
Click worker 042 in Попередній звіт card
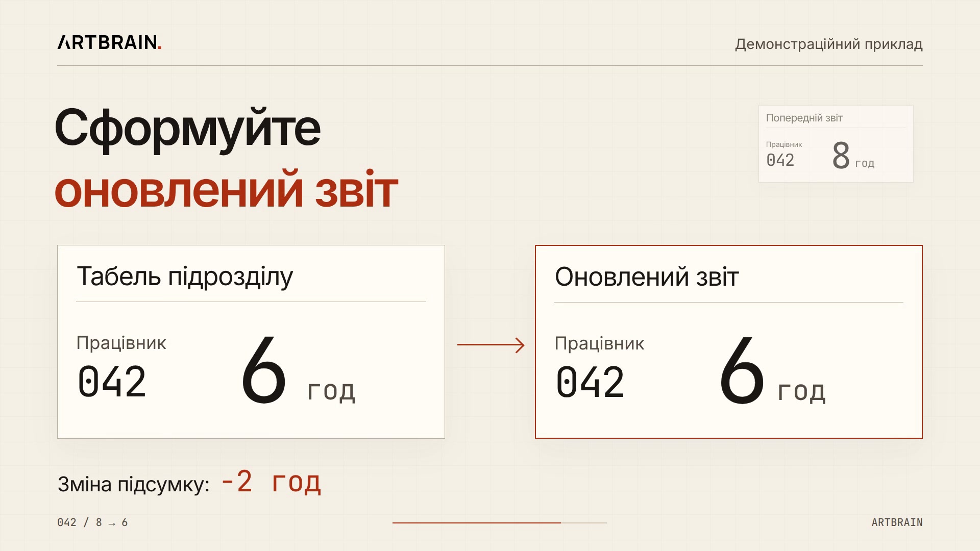click(780, 160)
